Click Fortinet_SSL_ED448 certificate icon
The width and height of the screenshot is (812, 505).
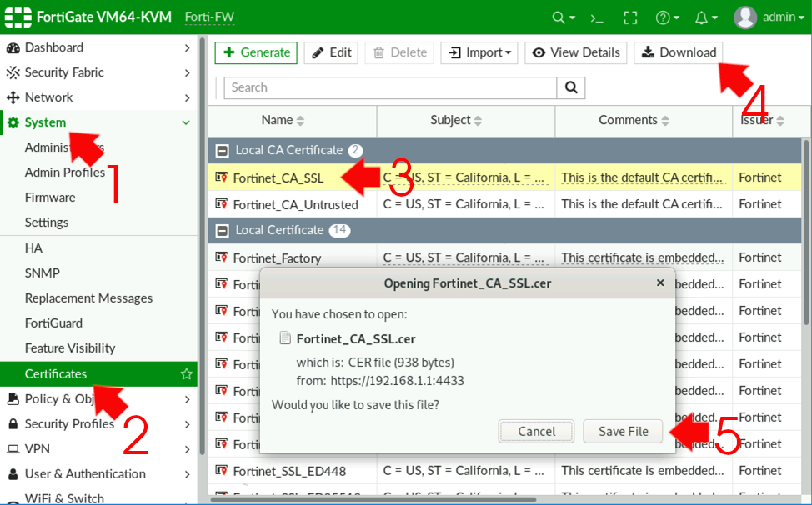[222, 470]
